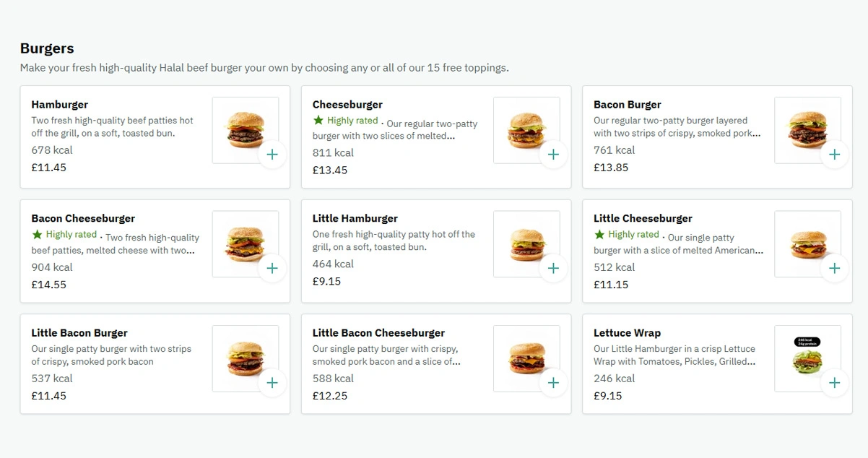The height and width of the screenshot is (458, 868).
Task: Click the Lettuce Wrap £9.15 price
Action: [x=607, y=396]
